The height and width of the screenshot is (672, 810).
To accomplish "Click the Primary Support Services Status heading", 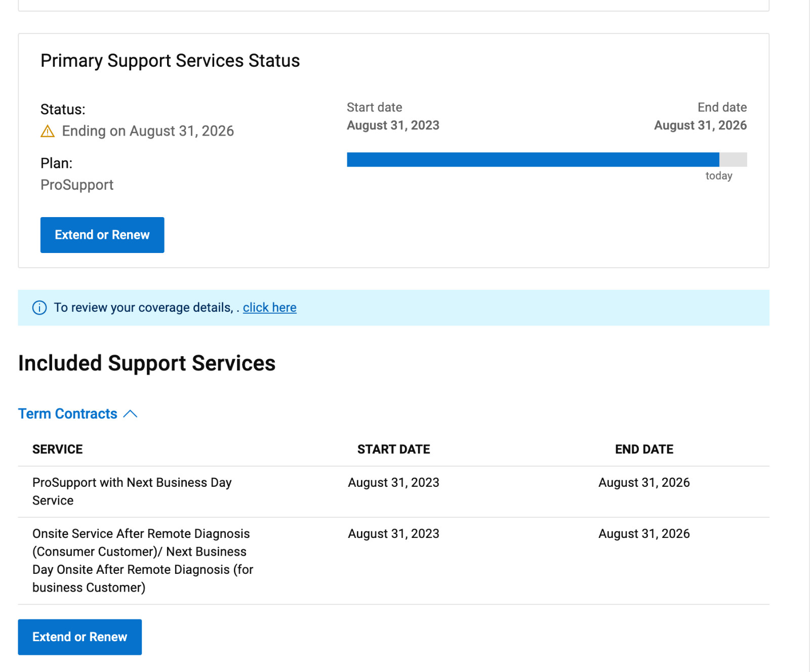I will tap(170, 61).
